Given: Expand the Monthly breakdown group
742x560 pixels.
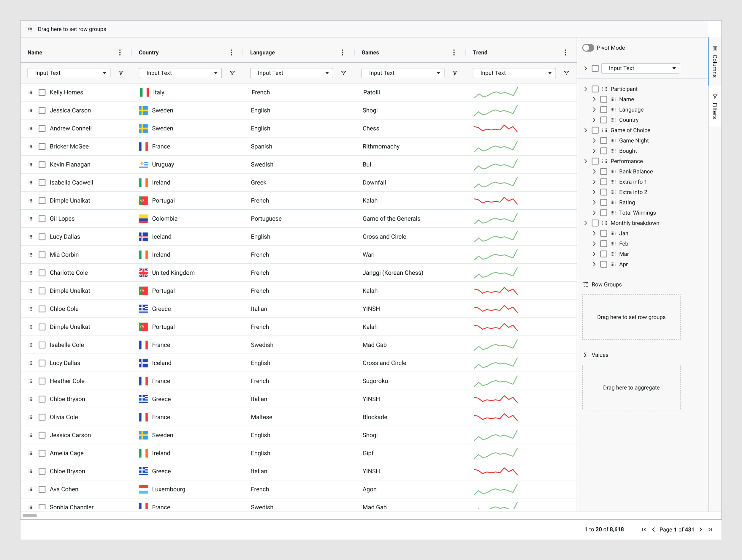Looking at the screenshot, I should click(585, 223).
